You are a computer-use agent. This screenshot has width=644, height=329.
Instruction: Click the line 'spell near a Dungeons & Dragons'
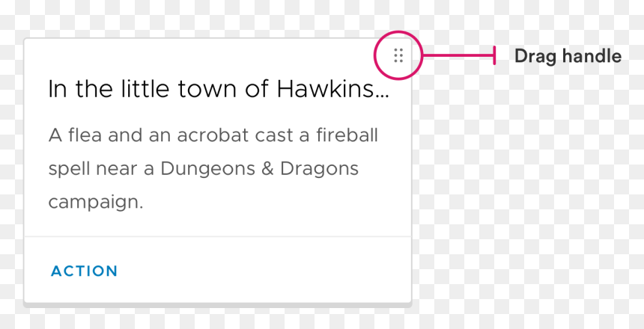(204, 170)
